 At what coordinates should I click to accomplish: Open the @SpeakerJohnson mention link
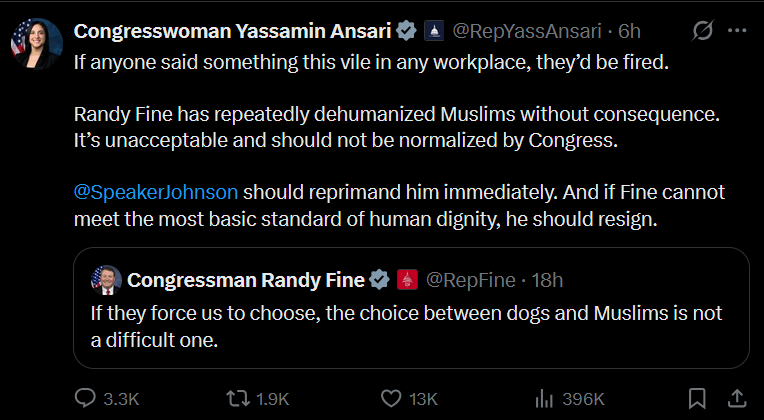(156, 192)
